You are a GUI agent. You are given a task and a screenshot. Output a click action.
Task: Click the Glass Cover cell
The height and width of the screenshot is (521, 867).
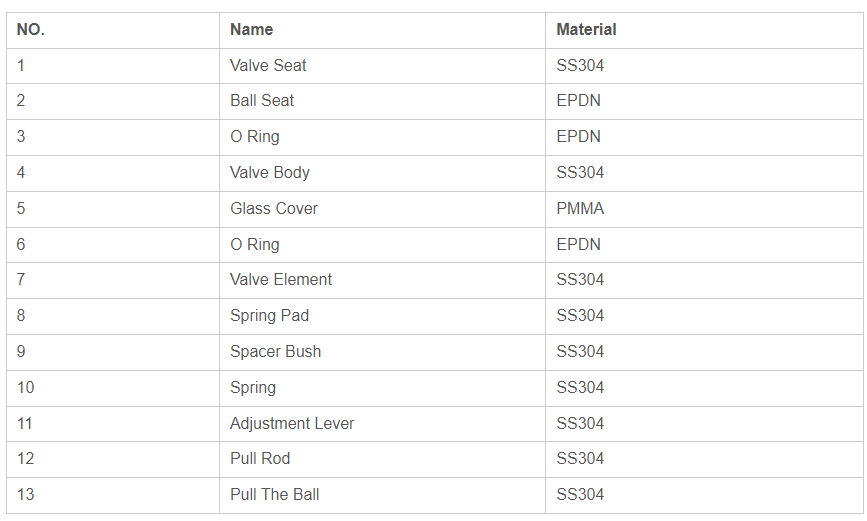[382, 209]
